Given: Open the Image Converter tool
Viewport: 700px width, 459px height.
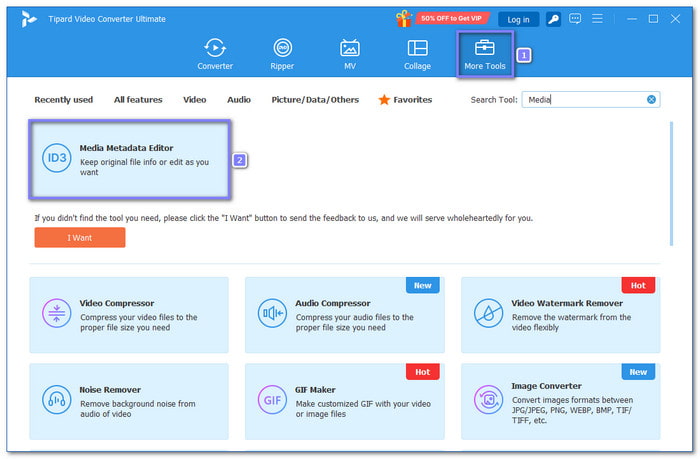Looking at the screenshot, I should [x=561, y=401].
